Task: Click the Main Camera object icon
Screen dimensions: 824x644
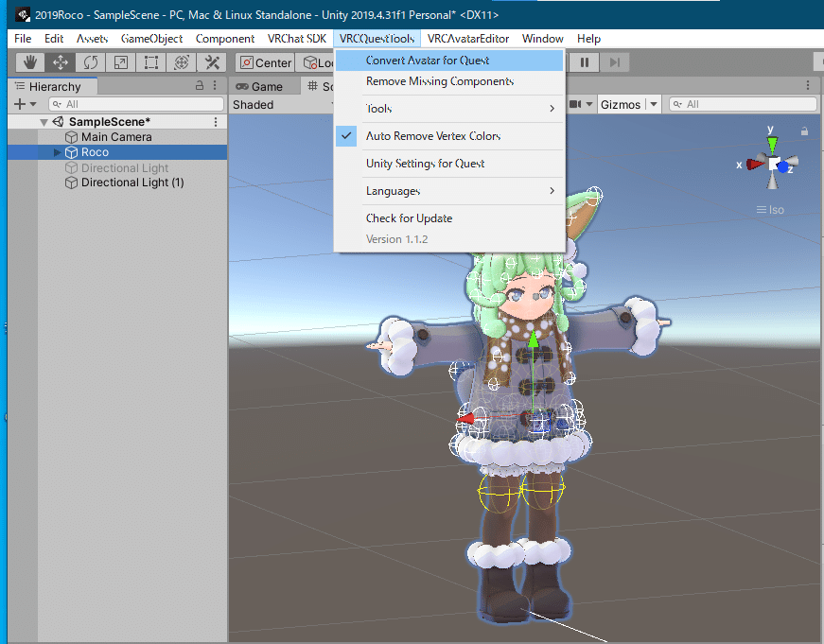Action: pos(72,137)
